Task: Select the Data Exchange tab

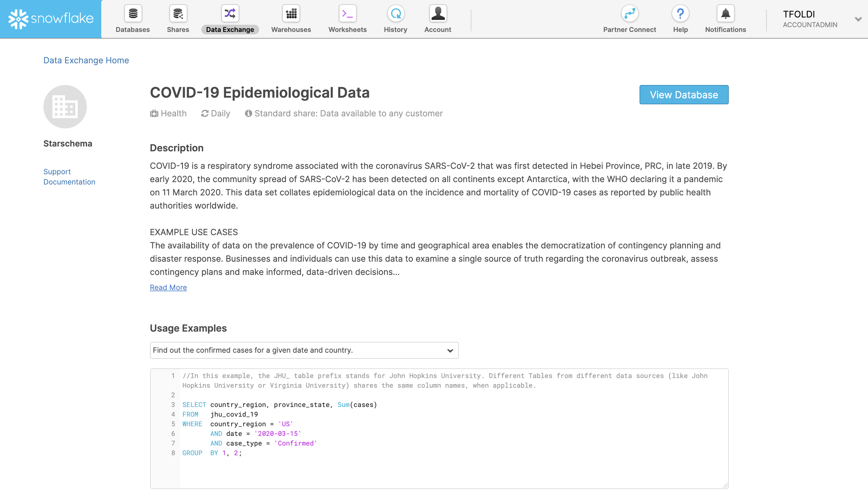Action: click(x=230, y=29)
